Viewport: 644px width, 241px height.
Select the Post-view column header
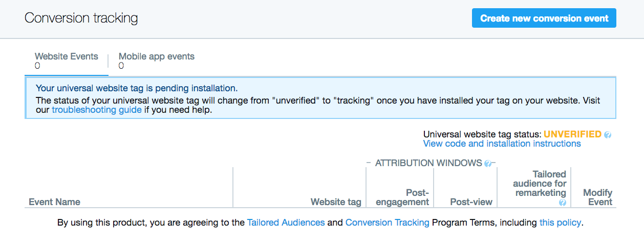click(x=471, y=202)
